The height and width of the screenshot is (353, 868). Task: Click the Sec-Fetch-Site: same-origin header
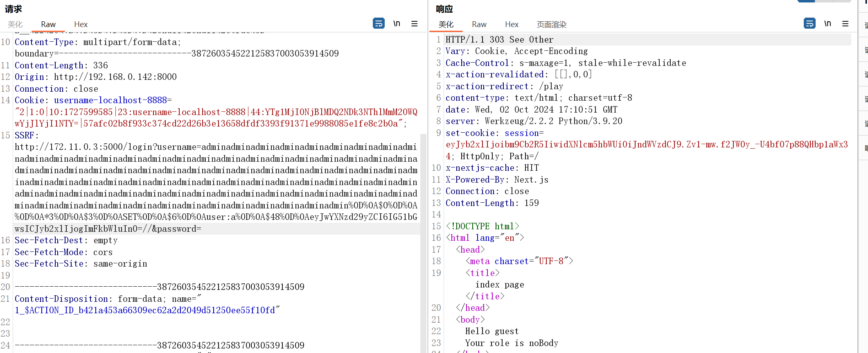pos(81,264)
